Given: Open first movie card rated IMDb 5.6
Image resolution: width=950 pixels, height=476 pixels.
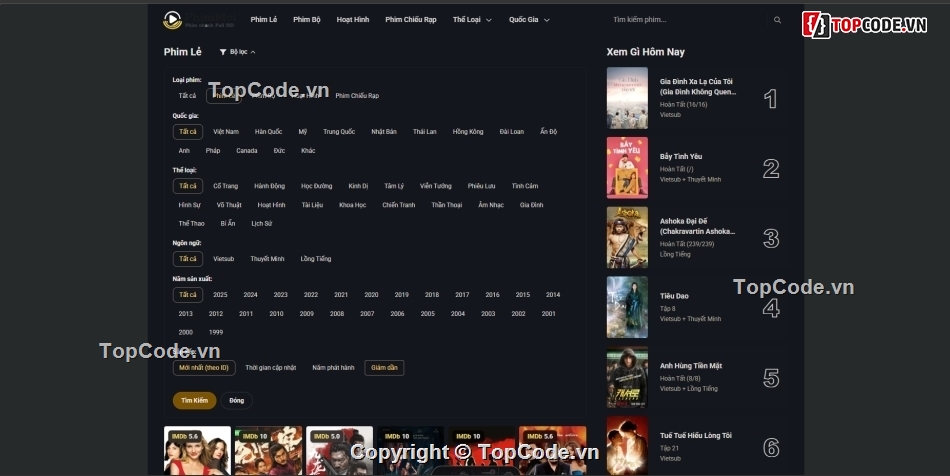Looking at the screenshot, I should (x=198, y=451).
